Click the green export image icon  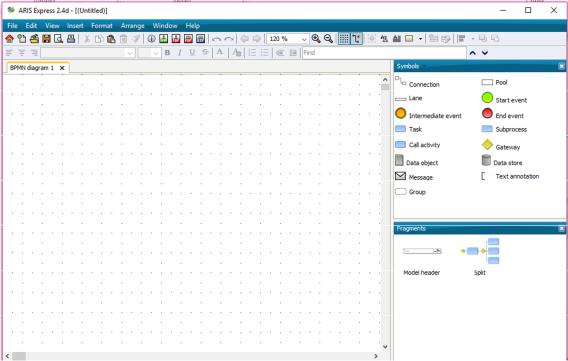(x=164, y=39)
